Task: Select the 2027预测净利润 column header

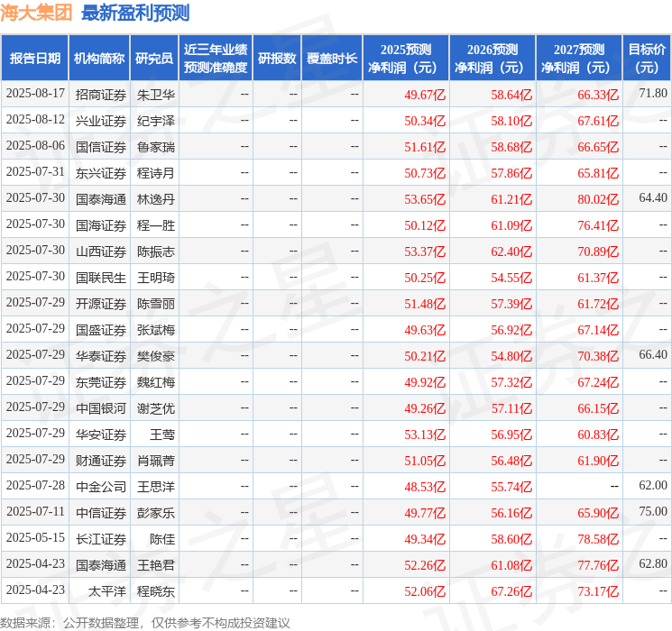Action: (x=579, y=58)
